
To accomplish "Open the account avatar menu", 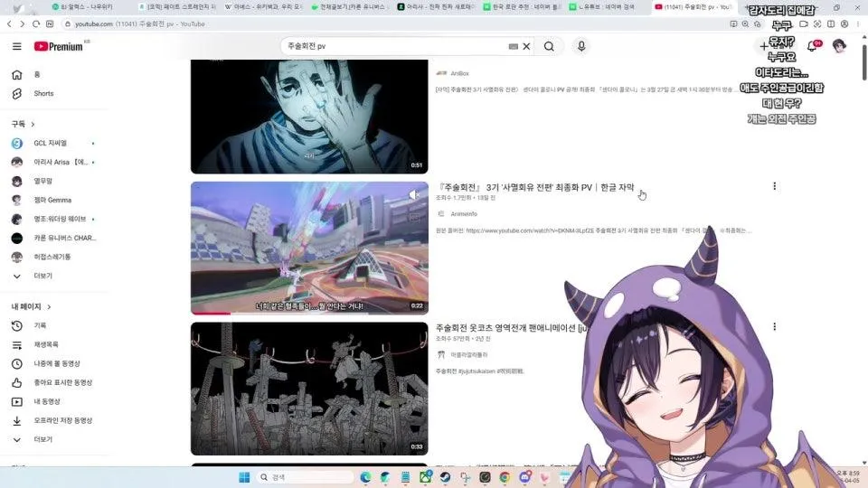I will pos(839,46).
